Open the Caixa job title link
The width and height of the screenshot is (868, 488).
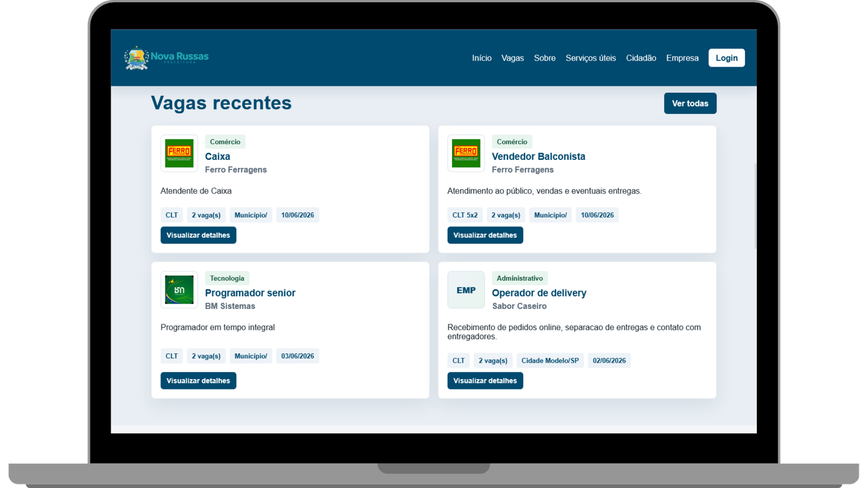pyautogui.click(x=218, y=157)
